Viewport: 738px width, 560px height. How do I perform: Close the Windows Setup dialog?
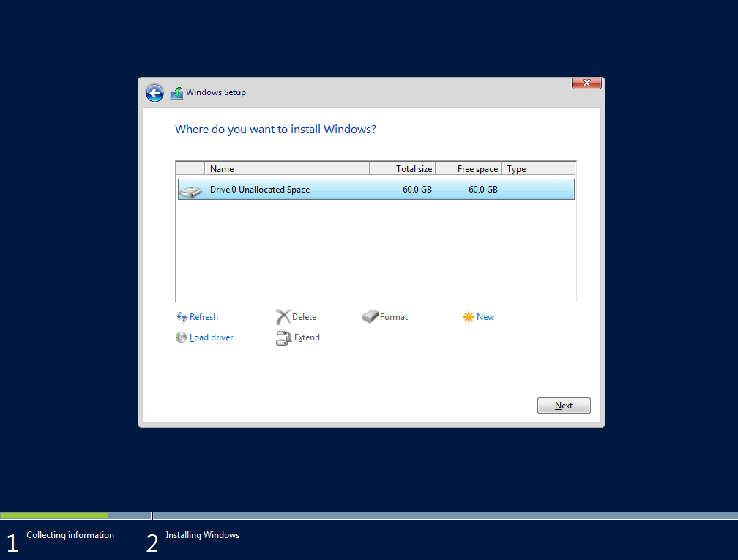point(586,83)
